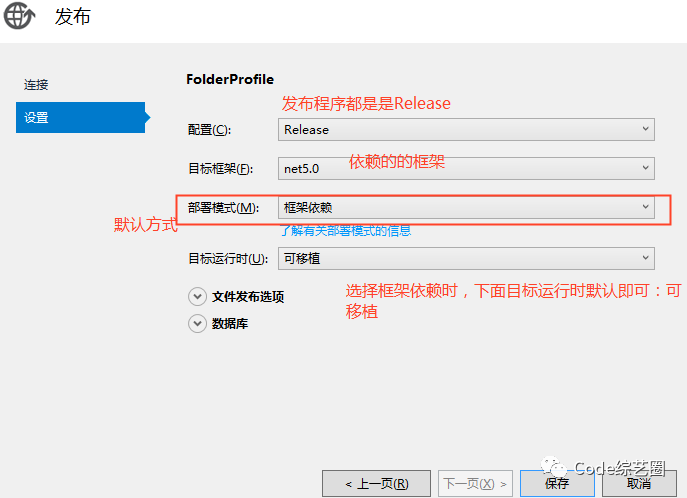Click the 目标框架(F) label
The image size is (687, 498).
pyautogui.click(x=220, y=169)
